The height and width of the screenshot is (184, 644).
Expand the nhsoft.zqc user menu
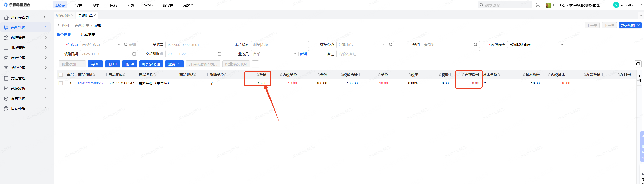tap(640, 5)
